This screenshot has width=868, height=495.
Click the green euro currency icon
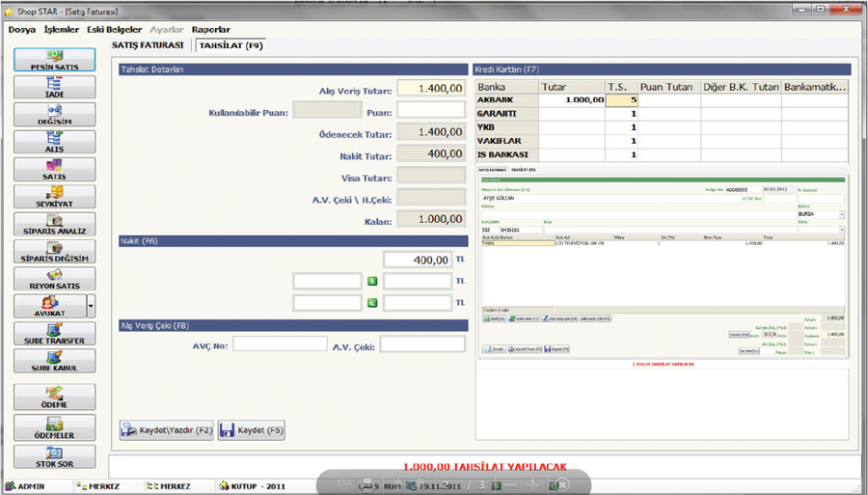[372, 303]
